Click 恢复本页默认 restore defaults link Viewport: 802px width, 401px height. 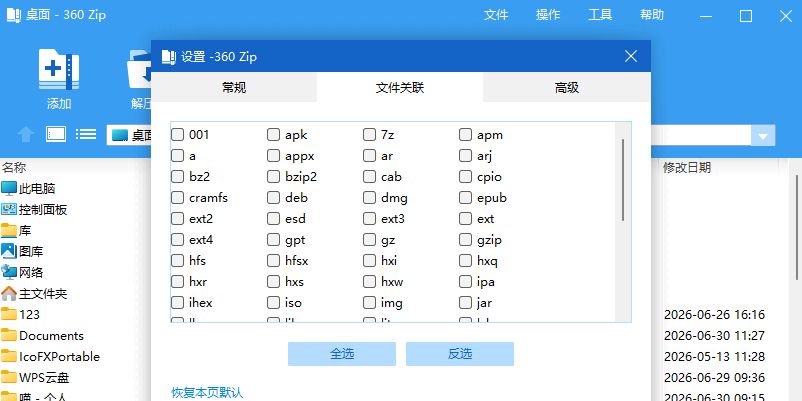pyautogui.click(x=207, y=393)
